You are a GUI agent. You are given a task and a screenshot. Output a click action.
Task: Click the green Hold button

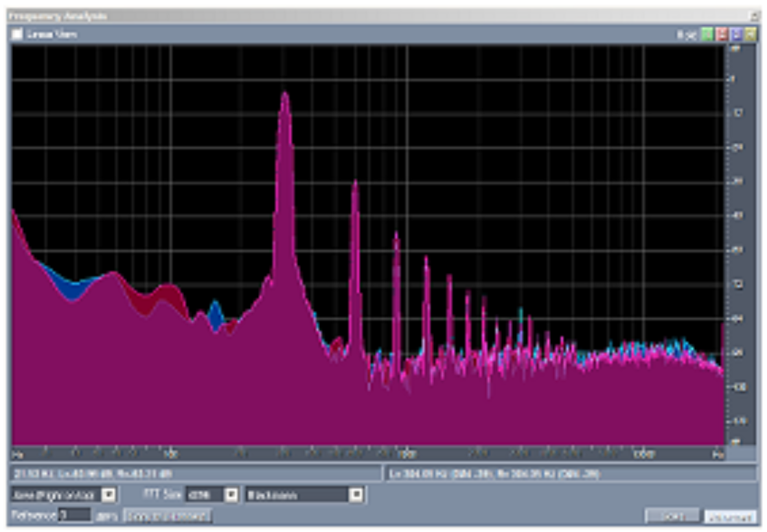coord(707,34)
